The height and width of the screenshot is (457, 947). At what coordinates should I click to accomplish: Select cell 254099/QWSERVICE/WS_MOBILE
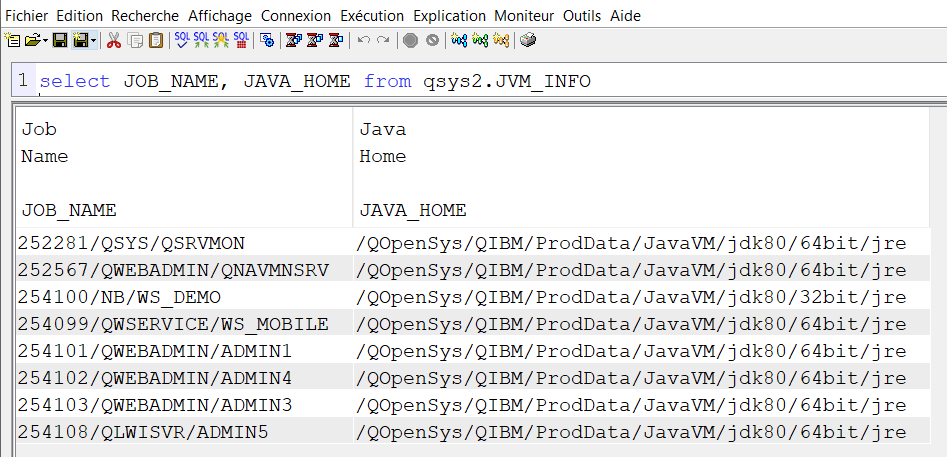point(185,324)
